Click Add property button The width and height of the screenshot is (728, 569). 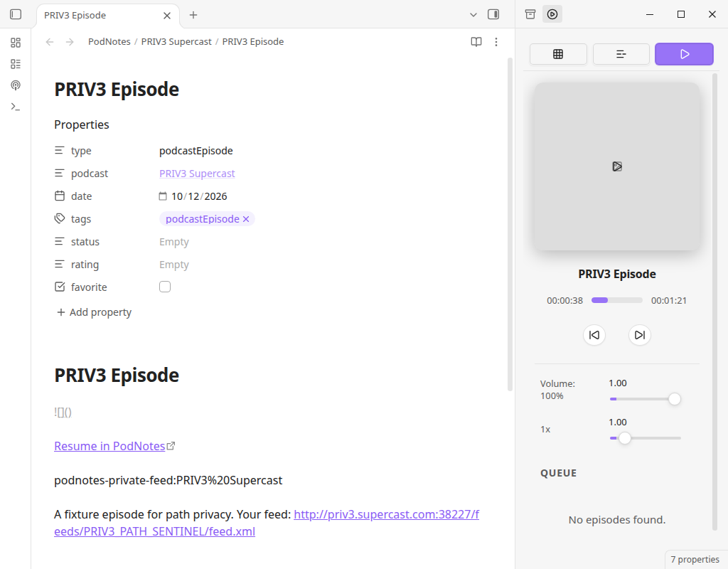[94, 312]
